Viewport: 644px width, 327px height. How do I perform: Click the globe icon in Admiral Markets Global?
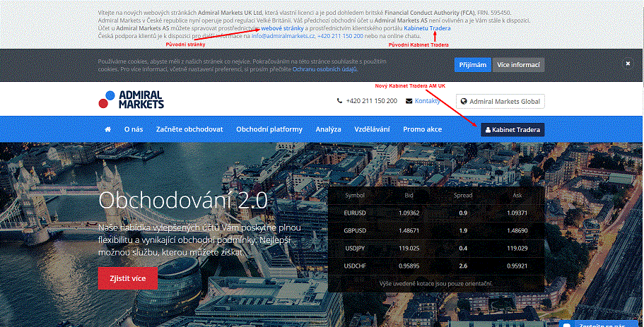(464, 101)
